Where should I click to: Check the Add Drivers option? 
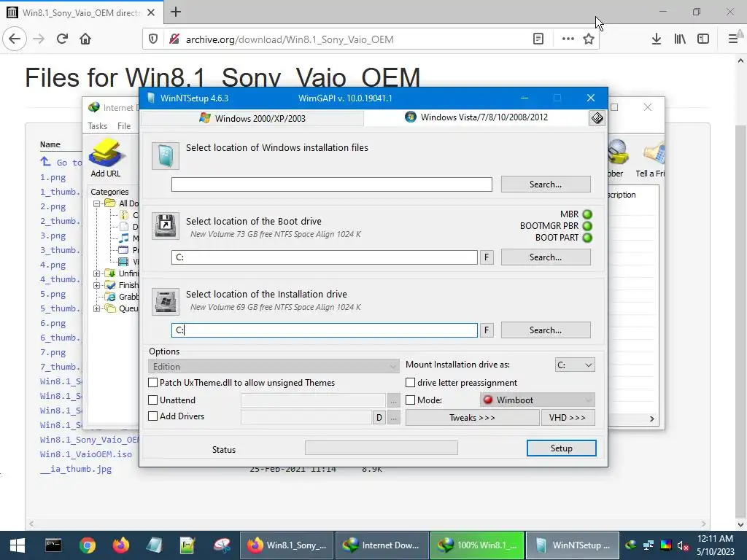(x=153, y=416)
